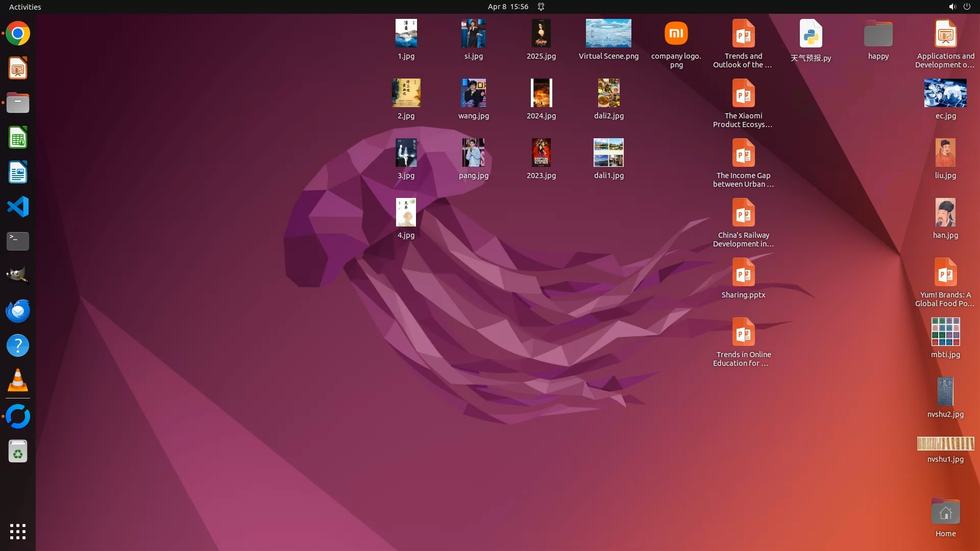Image resolution: width=980 pixels, height=551 pixels.
Task: Open the clock and calendar menu
Action: [x=507, y=7]
